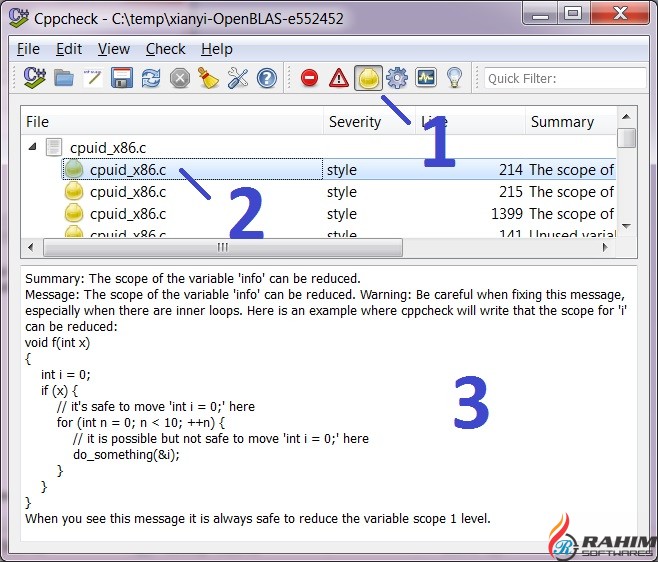Click the Cppcheck title bar application icon
Image resolution: width=658 pixels, height=562 pixels.
tap(18, 18)
